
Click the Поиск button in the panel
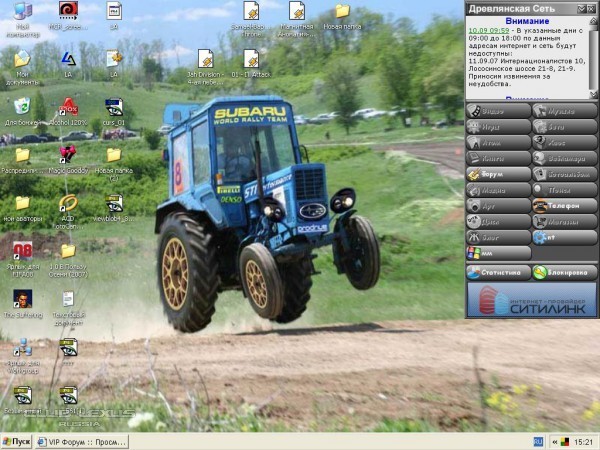(564, 190)
